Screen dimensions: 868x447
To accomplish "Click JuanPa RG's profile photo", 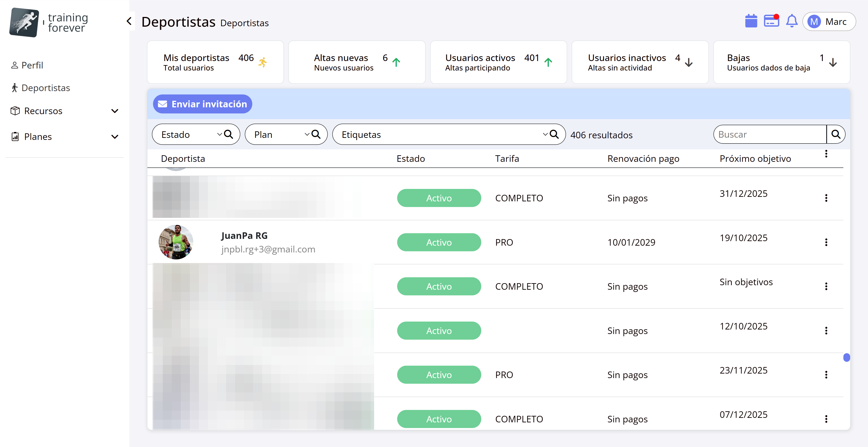I will (x=176, y=242).
